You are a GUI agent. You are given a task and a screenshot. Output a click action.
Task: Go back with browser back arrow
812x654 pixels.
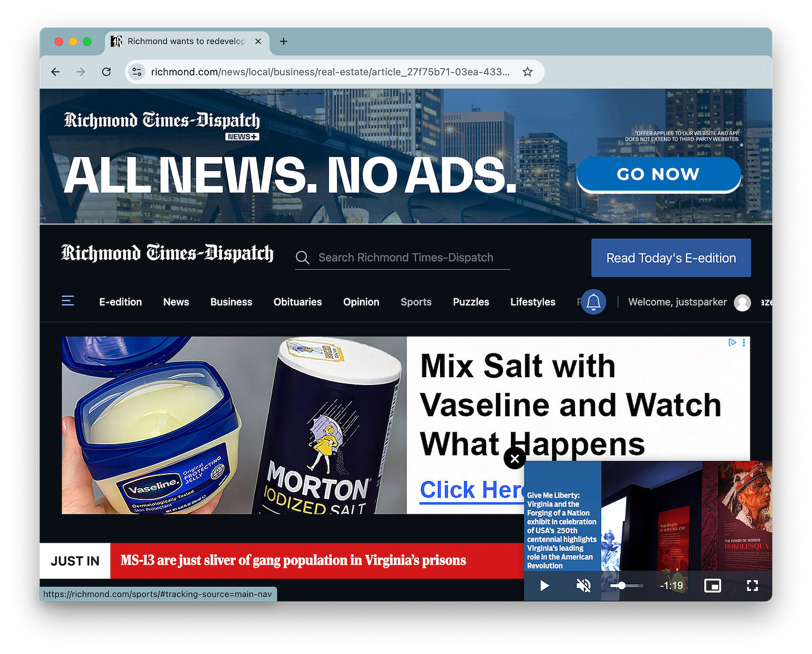click(x=55, y=72)
